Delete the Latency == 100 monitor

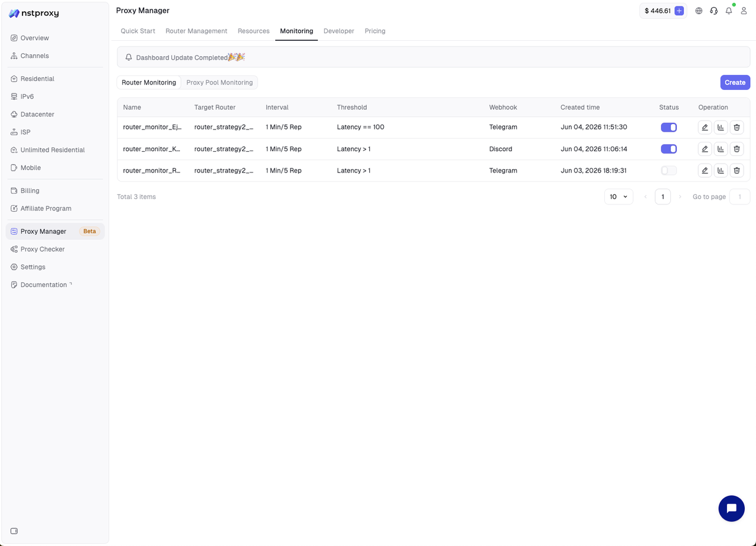(737, 127)
